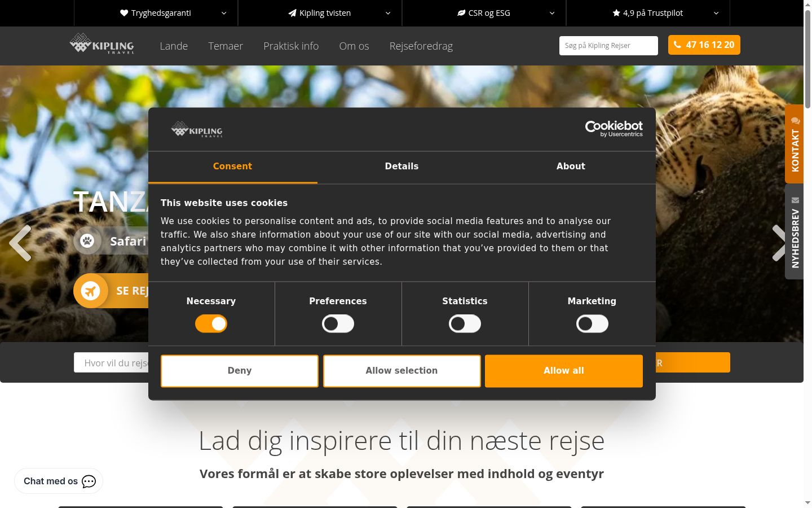Enable the Marketing cookies switch
The height and width of the screenshot is (508, 812).
coord(592,324)
